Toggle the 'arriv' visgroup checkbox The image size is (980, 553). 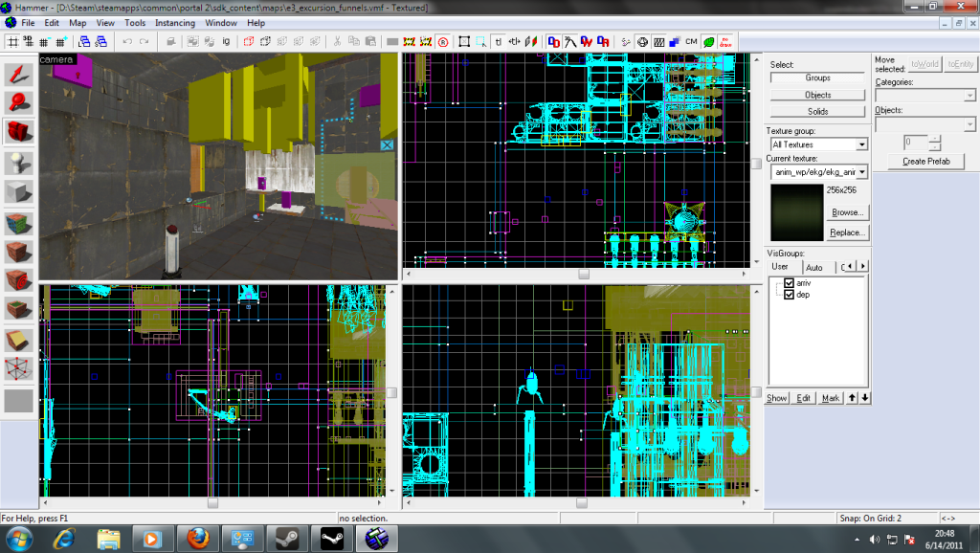[x=789, y=283]
